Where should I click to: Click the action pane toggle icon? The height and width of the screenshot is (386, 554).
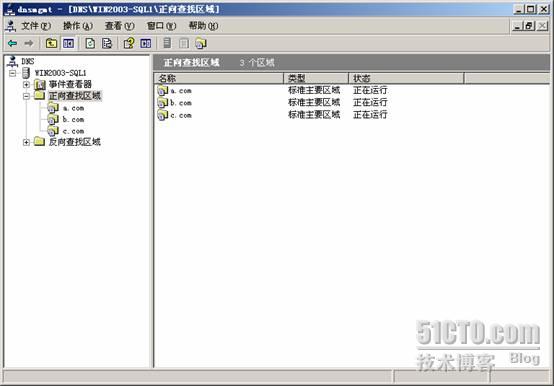146,43
